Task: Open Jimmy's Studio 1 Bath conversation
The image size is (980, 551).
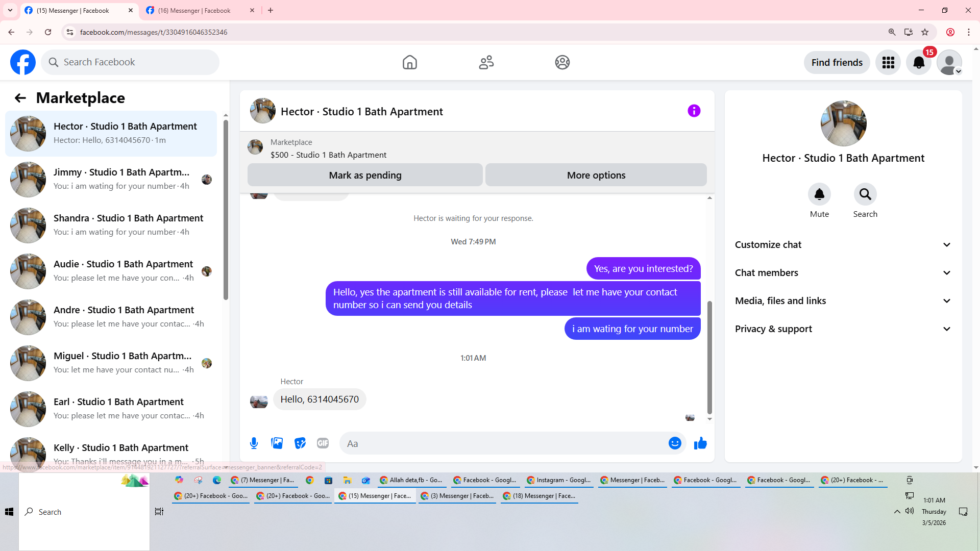Action: [x=111, y=180]
